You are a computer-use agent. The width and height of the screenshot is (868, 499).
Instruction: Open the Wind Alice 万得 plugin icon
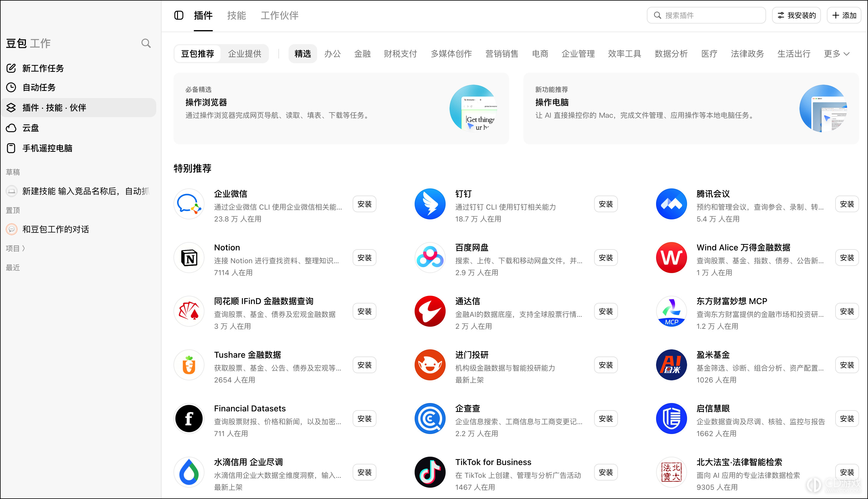671,258
